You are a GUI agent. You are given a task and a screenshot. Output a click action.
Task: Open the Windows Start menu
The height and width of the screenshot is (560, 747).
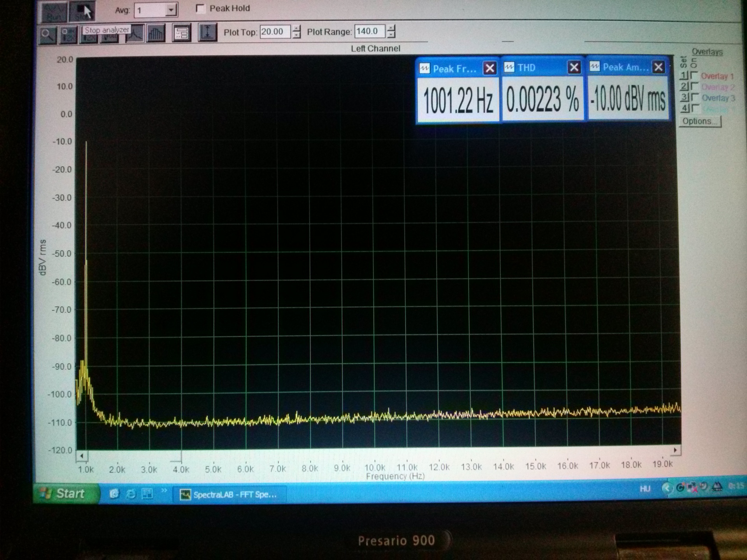(65, 494)
